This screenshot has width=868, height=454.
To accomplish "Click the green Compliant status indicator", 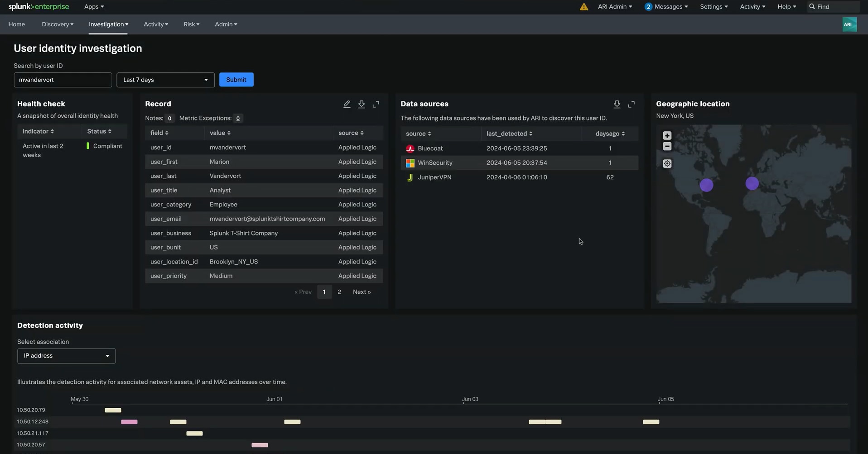I will 87,146.
